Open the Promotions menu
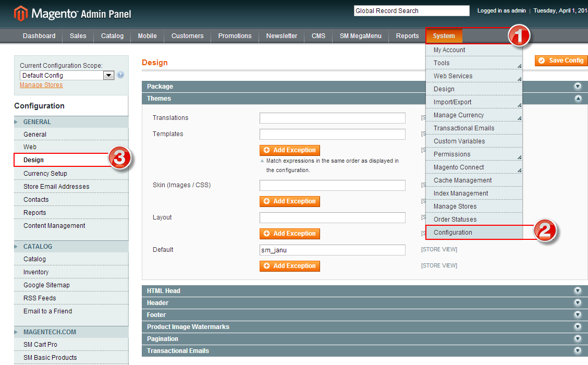Viewport: 588px width, 365px height. point(235,36)
